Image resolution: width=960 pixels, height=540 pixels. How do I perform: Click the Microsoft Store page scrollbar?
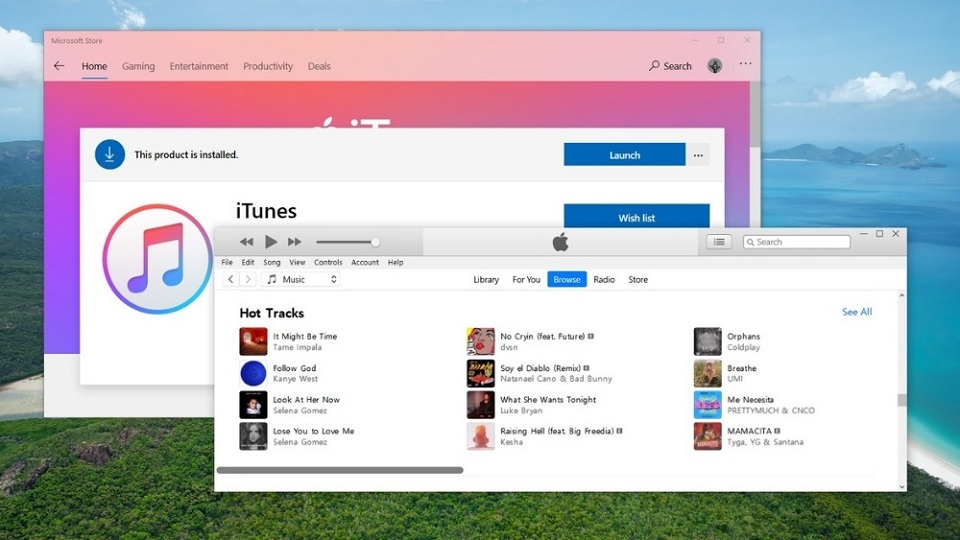click(755, 114)
